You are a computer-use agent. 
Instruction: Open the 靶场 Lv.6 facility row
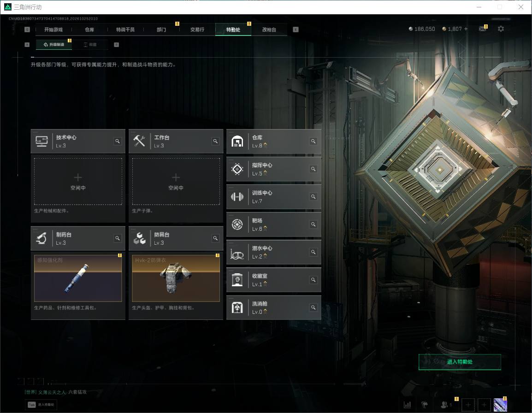[274, 224]
